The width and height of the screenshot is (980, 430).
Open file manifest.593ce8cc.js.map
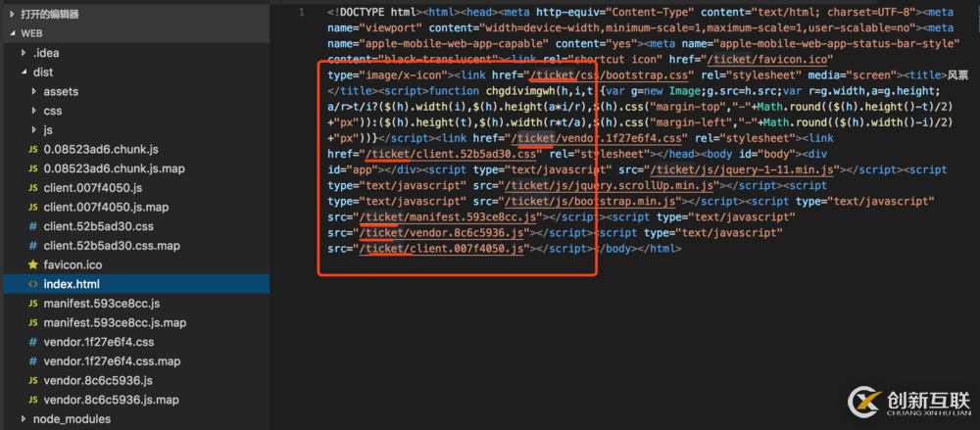pos(115,323)
